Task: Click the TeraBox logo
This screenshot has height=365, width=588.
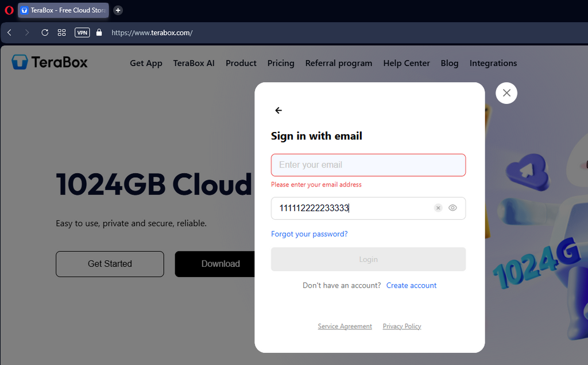Action: 50,63
